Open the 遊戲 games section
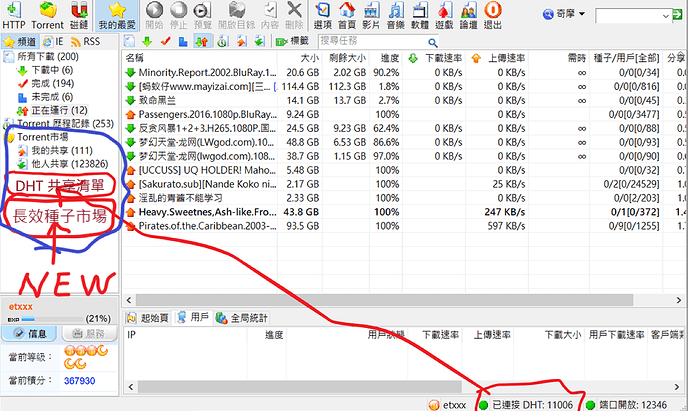 tap(444, 15)
